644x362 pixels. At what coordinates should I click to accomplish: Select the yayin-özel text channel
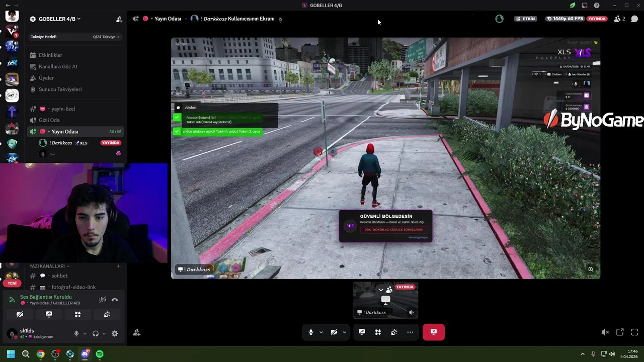(74, 109)
